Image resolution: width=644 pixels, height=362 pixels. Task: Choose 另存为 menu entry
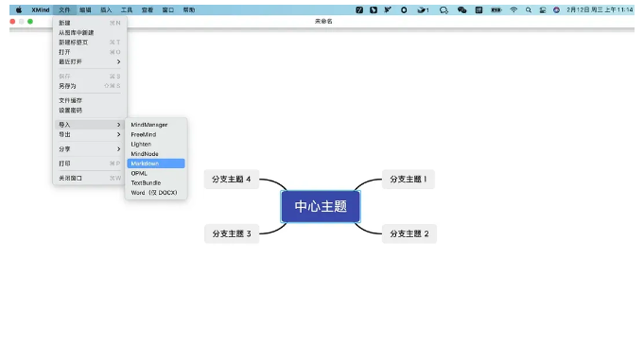[x=90, y=86]
